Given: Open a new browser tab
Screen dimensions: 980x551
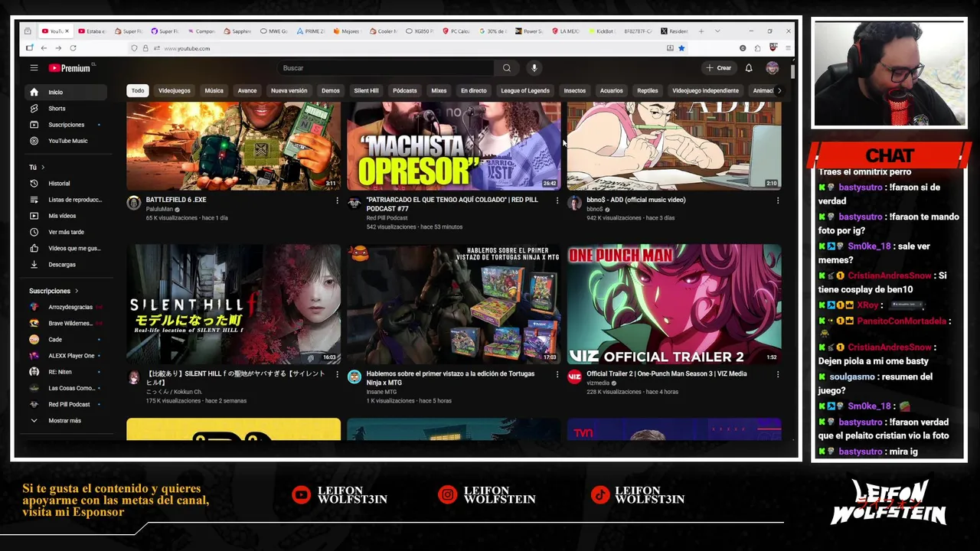Looking at the screenshot, I should [x=701, y=31].
